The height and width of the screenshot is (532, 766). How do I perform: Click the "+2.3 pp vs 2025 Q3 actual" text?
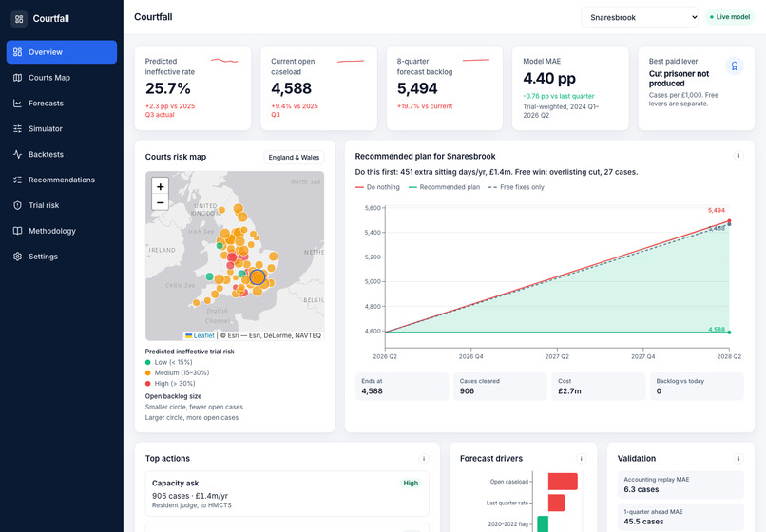[170, 110]
